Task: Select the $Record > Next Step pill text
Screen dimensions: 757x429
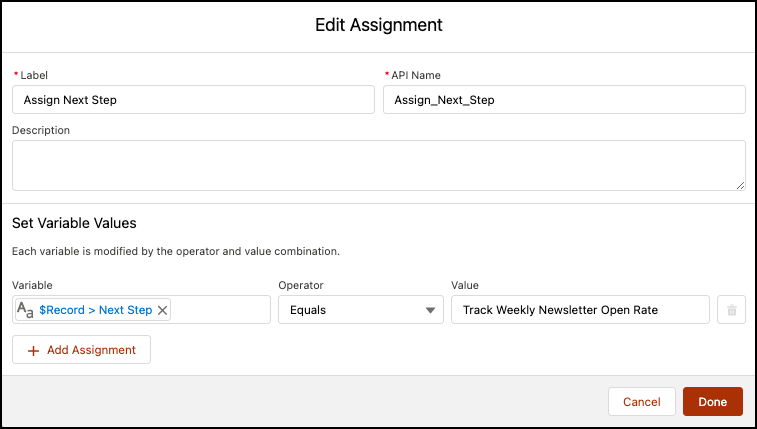Action: [x=96, y=310]
